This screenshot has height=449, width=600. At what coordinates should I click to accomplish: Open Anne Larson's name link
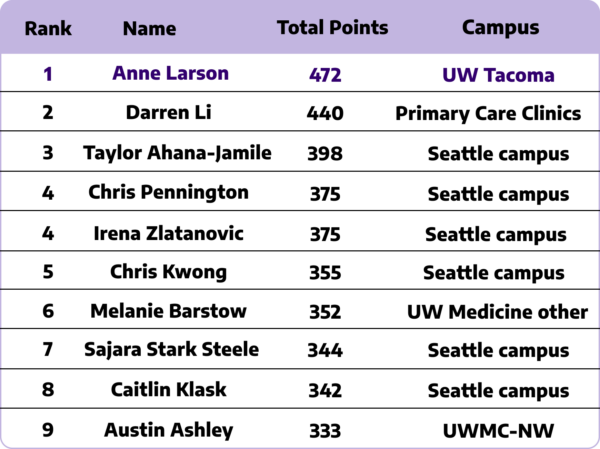pyautogui.click(x=170, y=73)
